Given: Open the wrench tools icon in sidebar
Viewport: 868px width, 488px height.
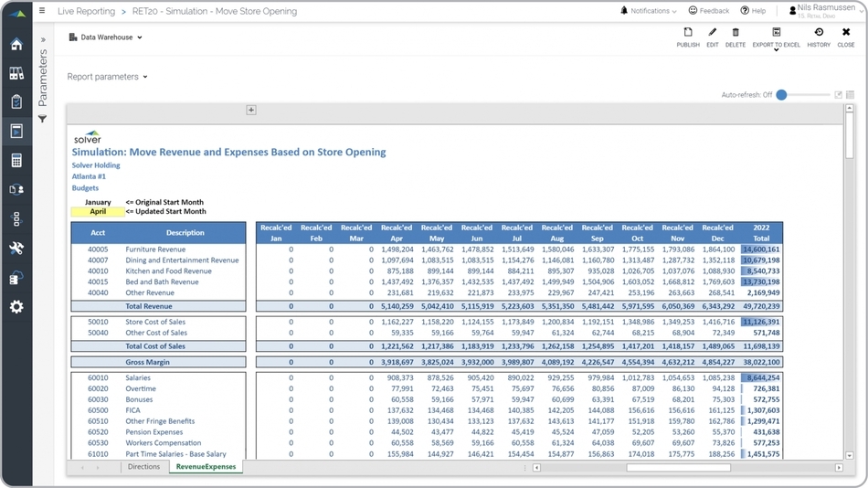Looking at the screenshot, I should (16, 249).
